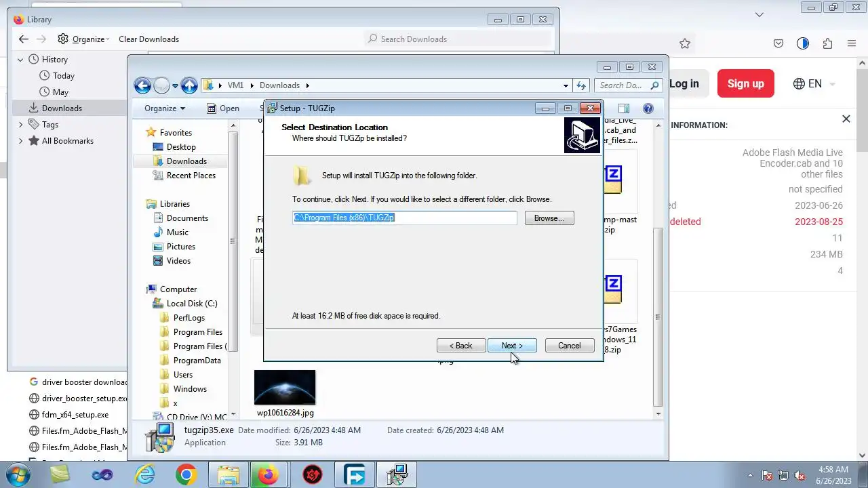Open the Explorer Organize menu
868x488 pixels.
165,108
